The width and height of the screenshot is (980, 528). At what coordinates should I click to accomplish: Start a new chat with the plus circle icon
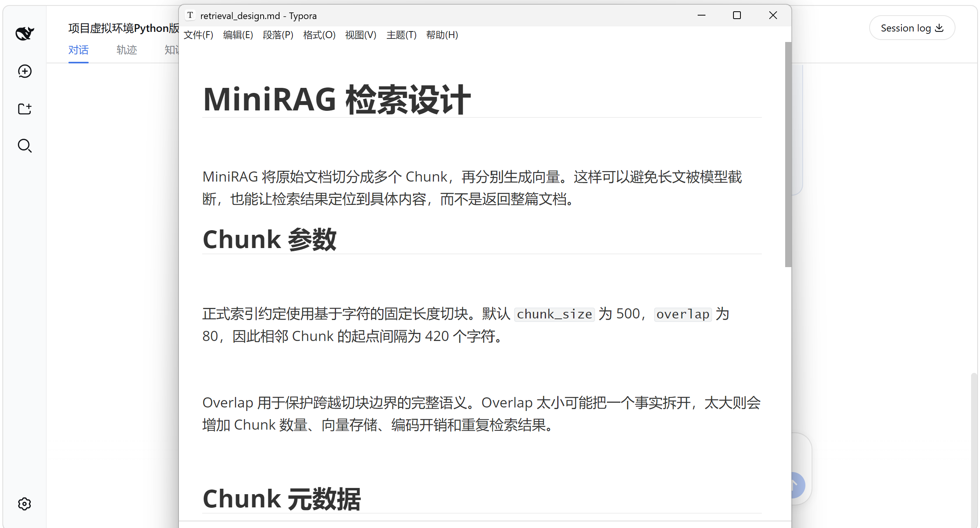(x=25, y=71)
